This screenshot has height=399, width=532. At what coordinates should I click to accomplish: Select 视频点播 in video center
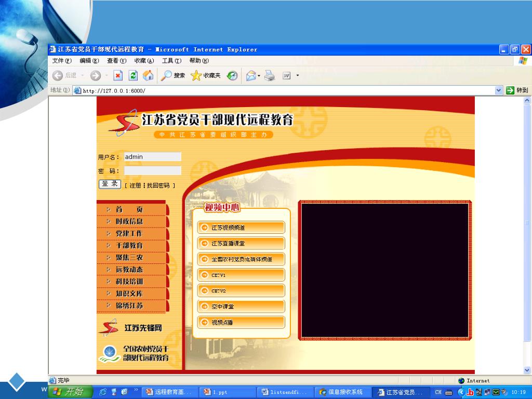click(x=241, y=322)
